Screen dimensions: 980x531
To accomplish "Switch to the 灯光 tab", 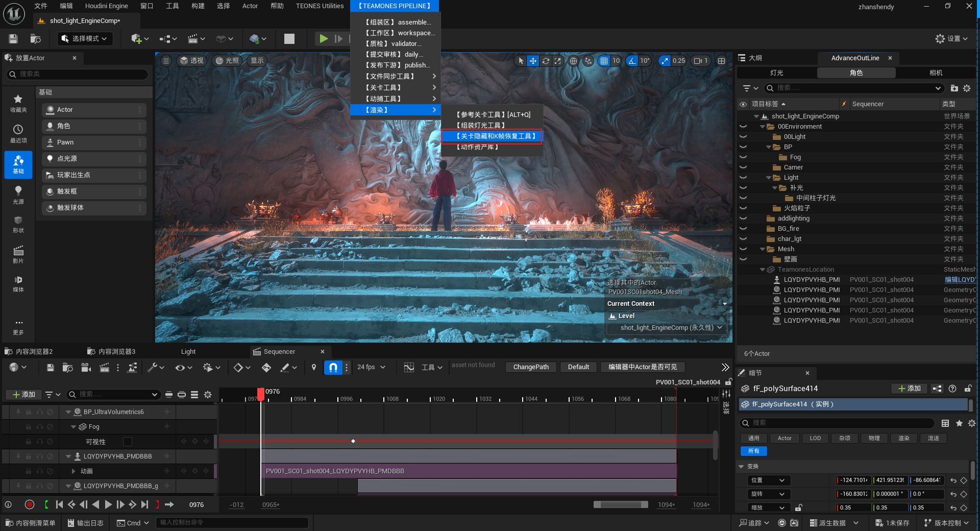I will (x=776, y=73).
